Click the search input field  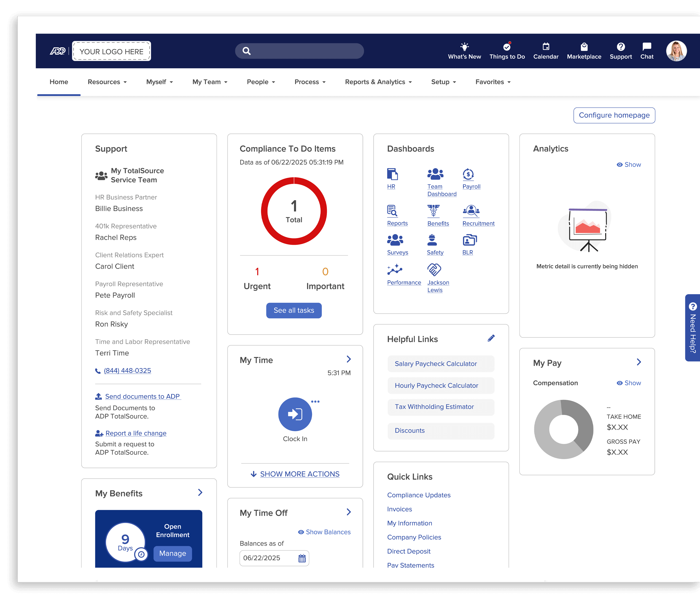[x=304, y=51]
